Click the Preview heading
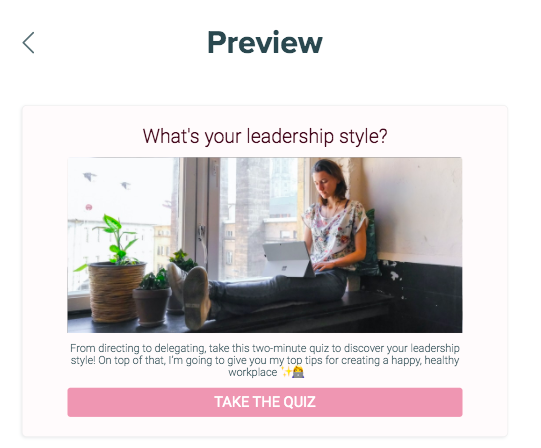The width and height of the screenshot is (541, 448). [x=265, y=43]
